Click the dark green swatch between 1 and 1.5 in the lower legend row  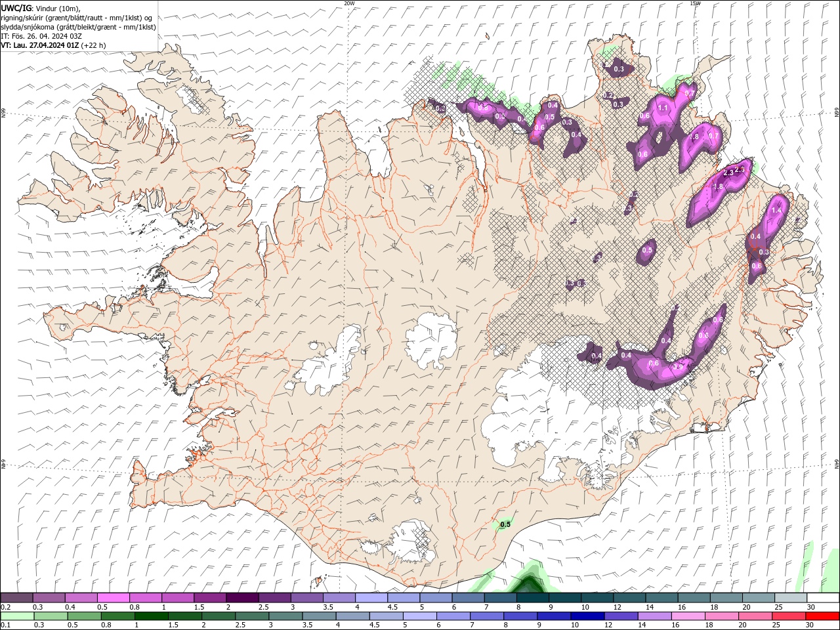click(152, 616)
